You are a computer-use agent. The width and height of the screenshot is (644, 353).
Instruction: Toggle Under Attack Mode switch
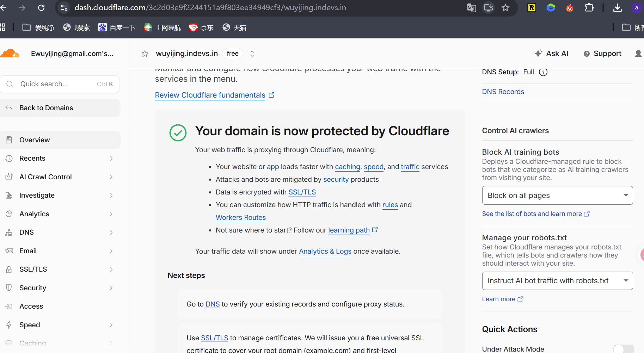(x=623, y=349)
